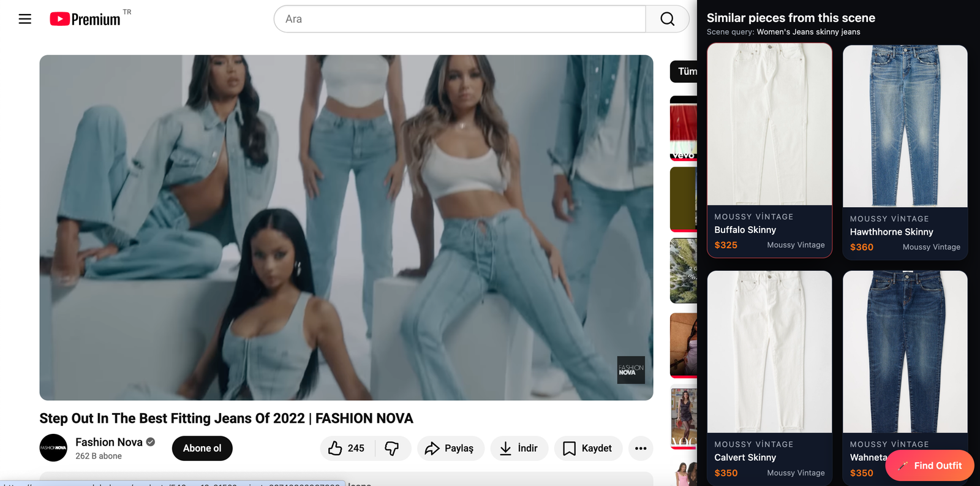The height and width of the screenshot is (486, 980).
Task: Click the Buffalo Skinny product title
Action: tap(745, 230)
